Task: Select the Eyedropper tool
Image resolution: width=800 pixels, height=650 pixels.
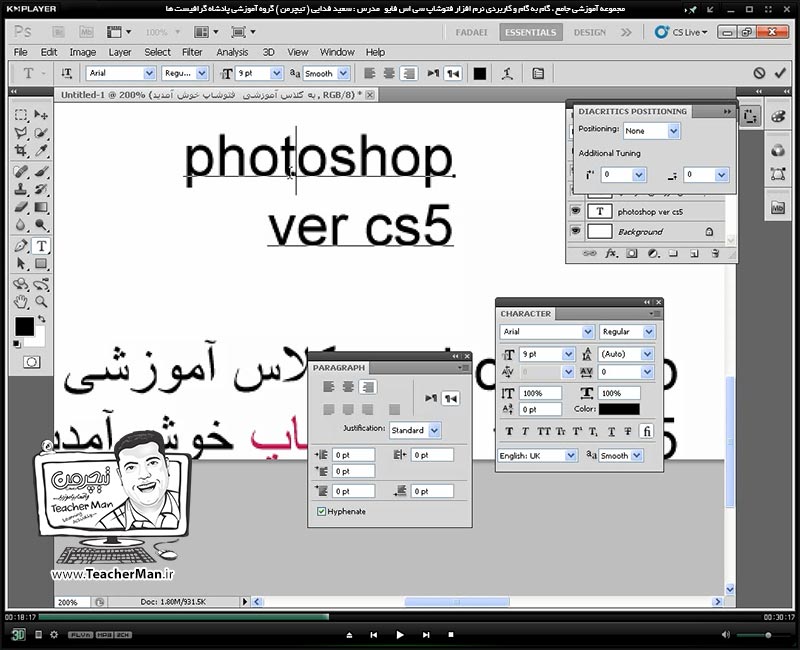Action: (41, 151)
